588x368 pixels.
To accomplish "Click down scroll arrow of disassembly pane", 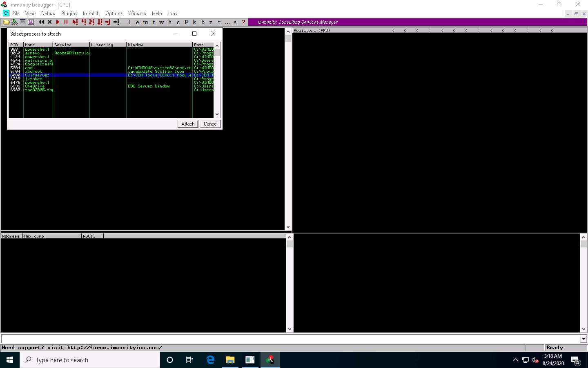I will [288, 227].
